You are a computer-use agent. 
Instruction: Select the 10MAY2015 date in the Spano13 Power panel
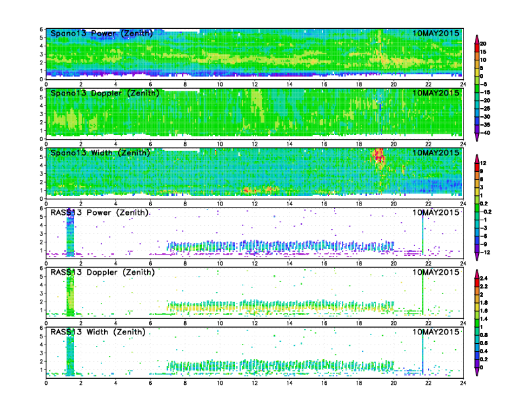click(436, 33)
